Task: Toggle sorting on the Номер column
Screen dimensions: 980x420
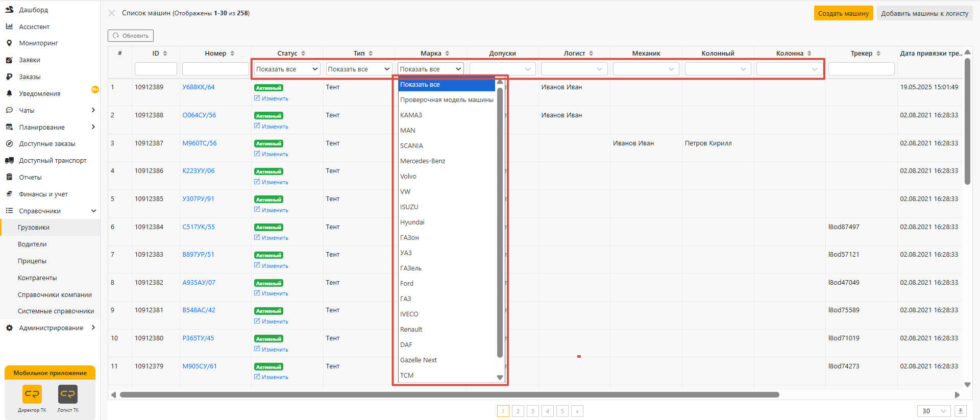Action: click(232, 54)
